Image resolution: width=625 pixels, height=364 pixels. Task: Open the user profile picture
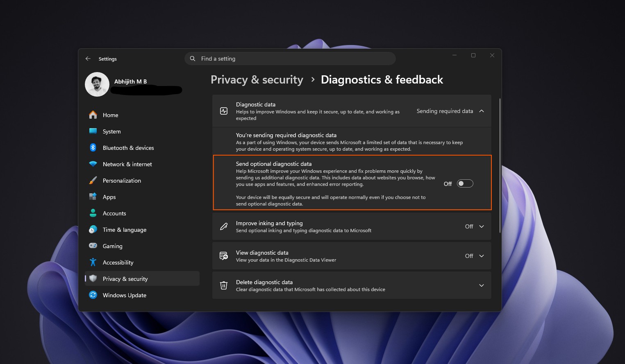[x=97, y=84]
